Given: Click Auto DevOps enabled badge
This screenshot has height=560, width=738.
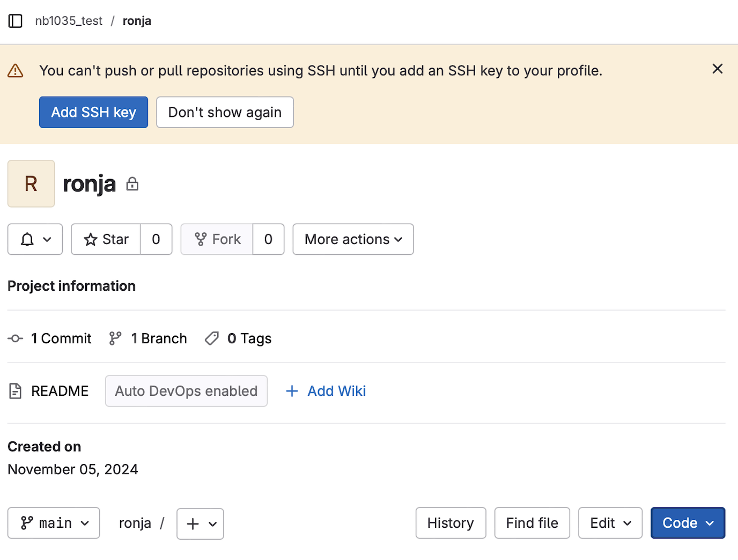Looking at the screenshot, I should click(x=186, y=391).
